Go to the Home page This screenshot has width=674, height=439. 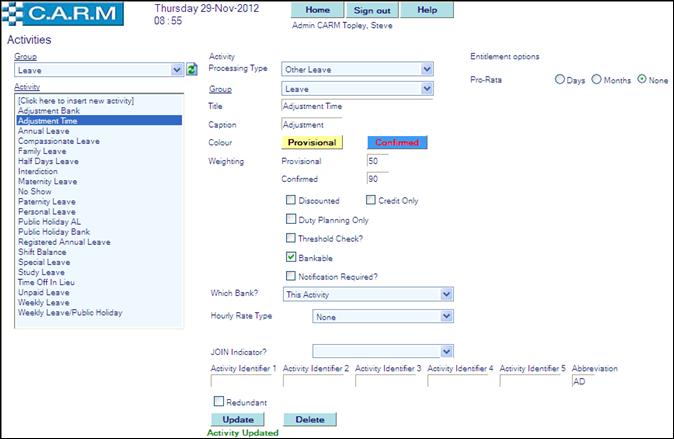coord(317,10)
